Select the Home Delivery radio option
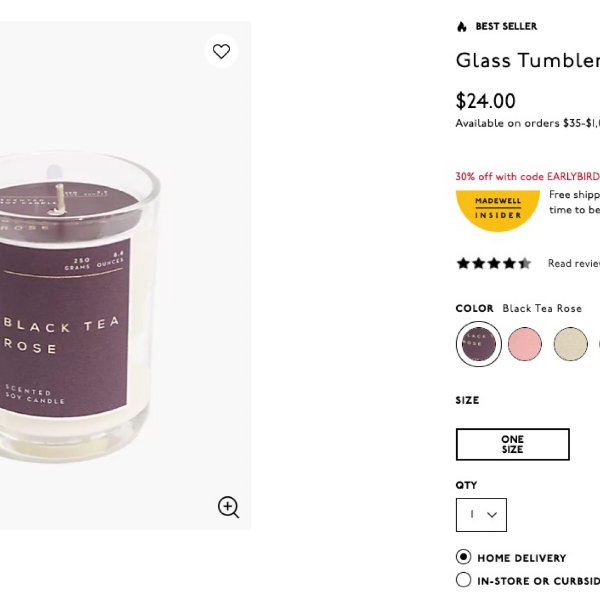Image resolution: width=600 pixels, height=600 pixels. tap(463, 557)
